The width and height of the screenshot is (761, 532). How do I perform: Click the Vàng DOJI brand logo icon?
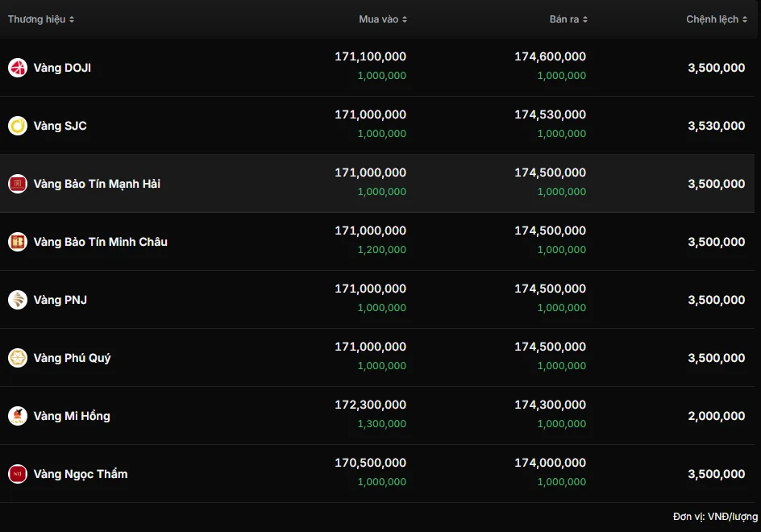18,68
